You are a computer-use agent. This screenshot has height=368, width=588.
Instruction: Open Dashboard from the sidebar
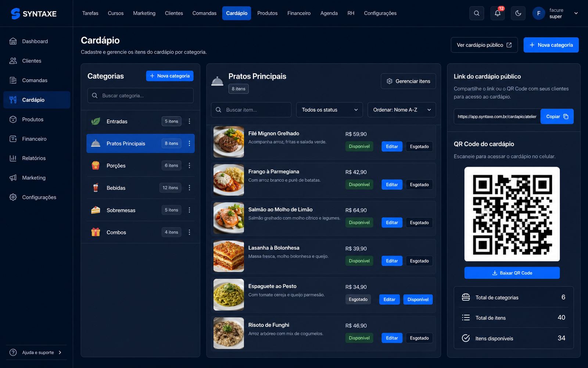click(37, 41)
